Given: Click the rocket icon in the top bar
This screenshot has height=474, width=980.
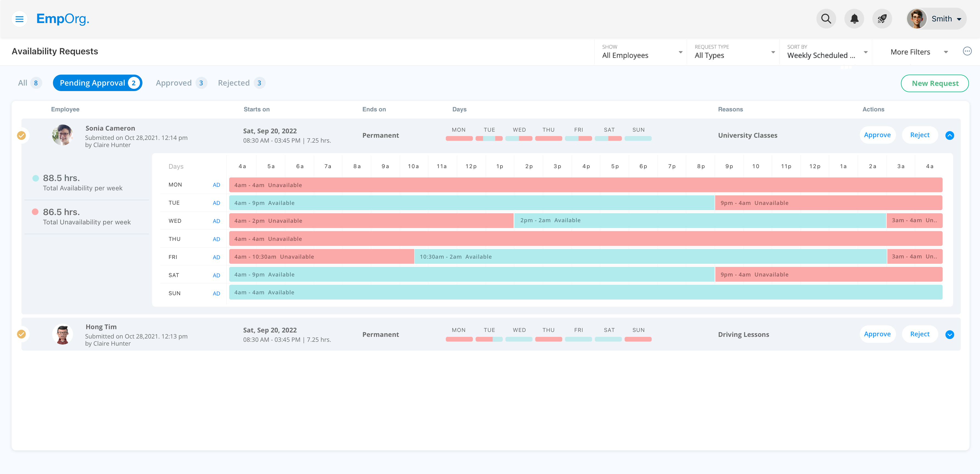Looking at the screenshot, I should 882,18.
